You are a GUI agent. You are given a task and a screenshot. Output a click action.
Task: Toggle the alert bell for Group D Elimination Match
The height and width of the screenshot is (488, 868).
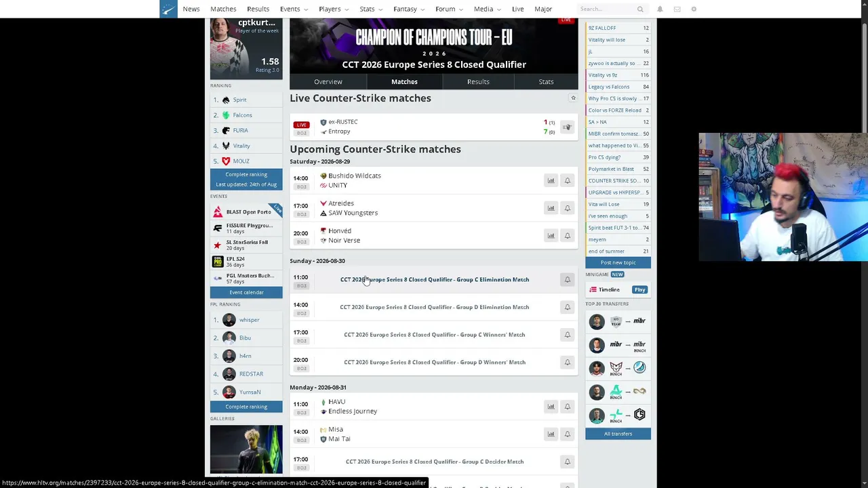click(568, 308)
